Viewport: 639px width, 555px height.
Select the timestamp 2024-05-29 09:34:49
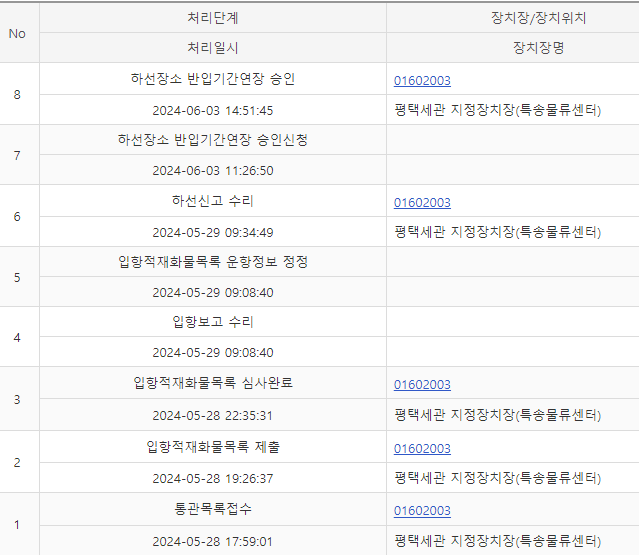pos(213,232)
